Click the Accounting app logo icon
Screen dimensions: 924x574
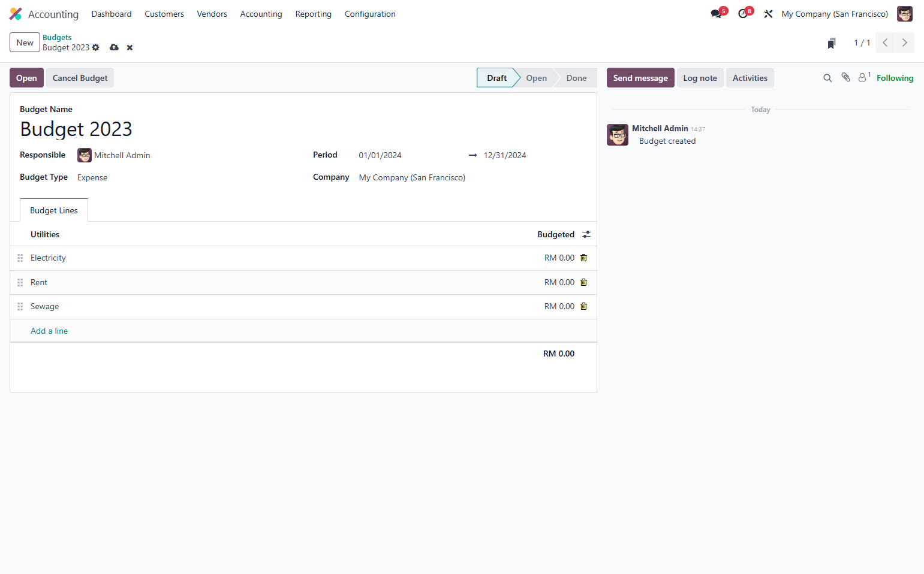16,14
